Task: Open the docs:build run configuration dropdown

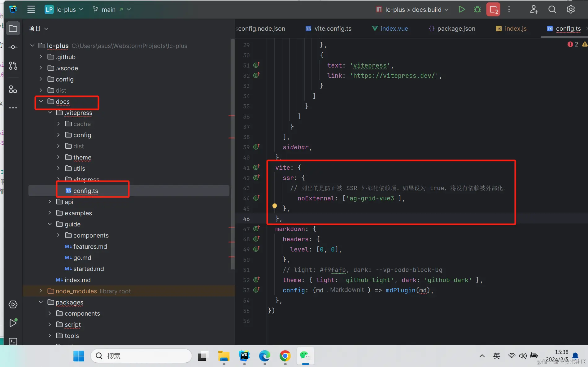Action: tap(412, 10)
